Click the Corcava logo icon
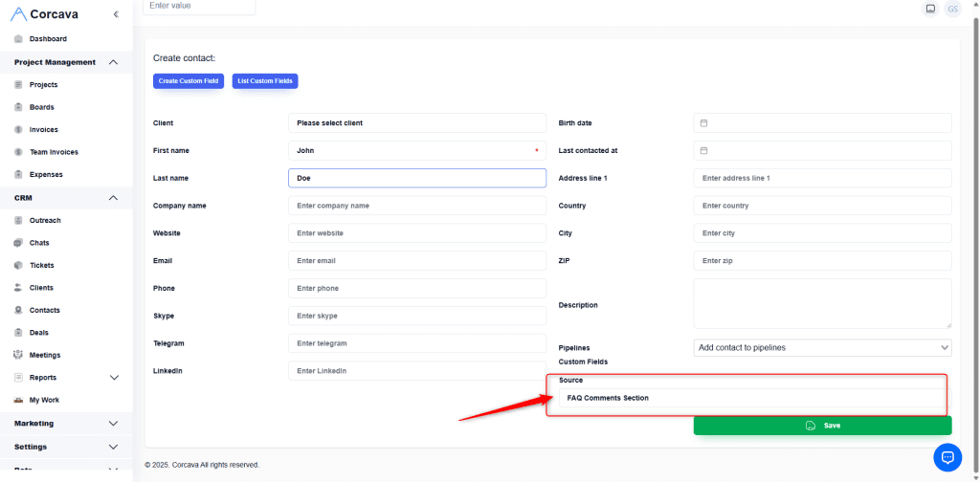980x482 pixels. (19, 13)
